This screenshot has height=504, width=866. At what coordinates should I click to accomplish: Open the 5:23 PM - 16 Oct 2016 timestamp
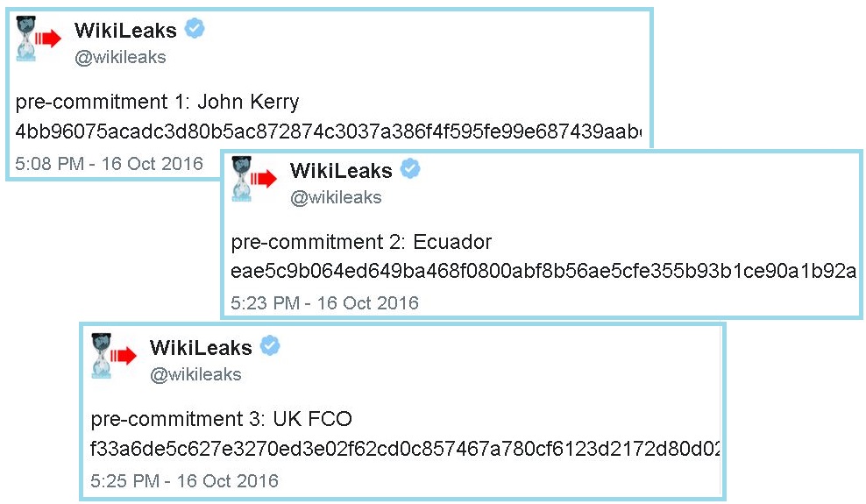click(324, 304)
